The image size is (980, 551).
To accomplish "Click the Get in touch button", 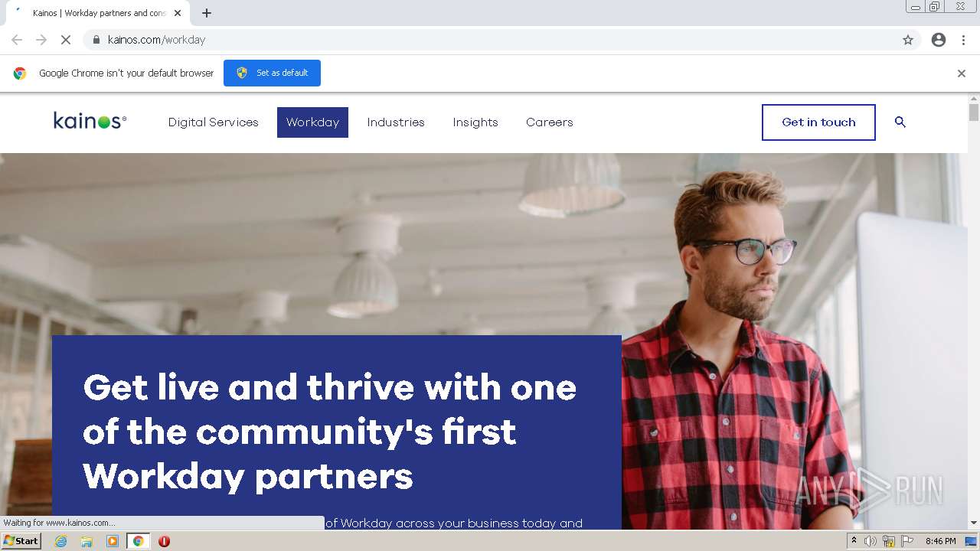I will click(818, 122).
